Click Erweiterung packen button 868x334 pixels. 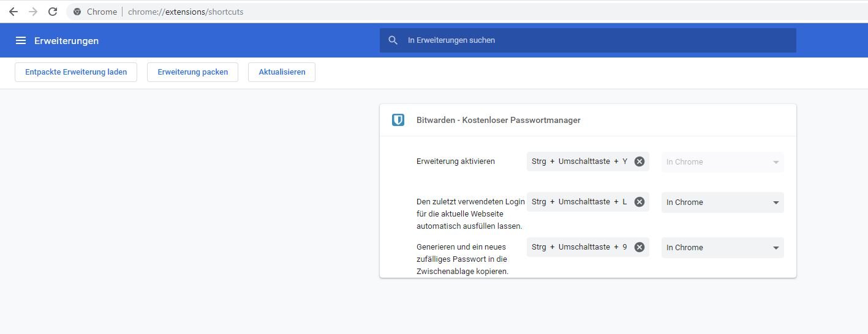(192, 72)
